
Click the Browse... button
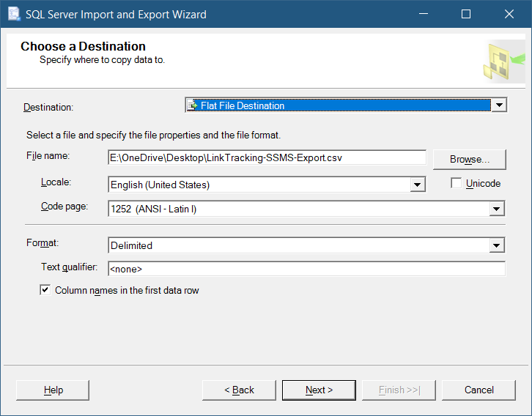point(470,160)
